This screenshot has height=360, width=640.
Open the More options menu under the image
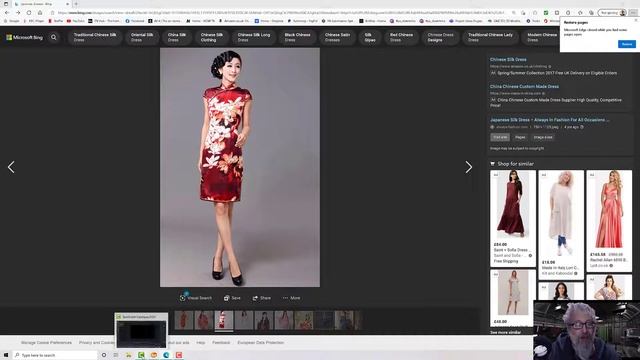point(291,298)
